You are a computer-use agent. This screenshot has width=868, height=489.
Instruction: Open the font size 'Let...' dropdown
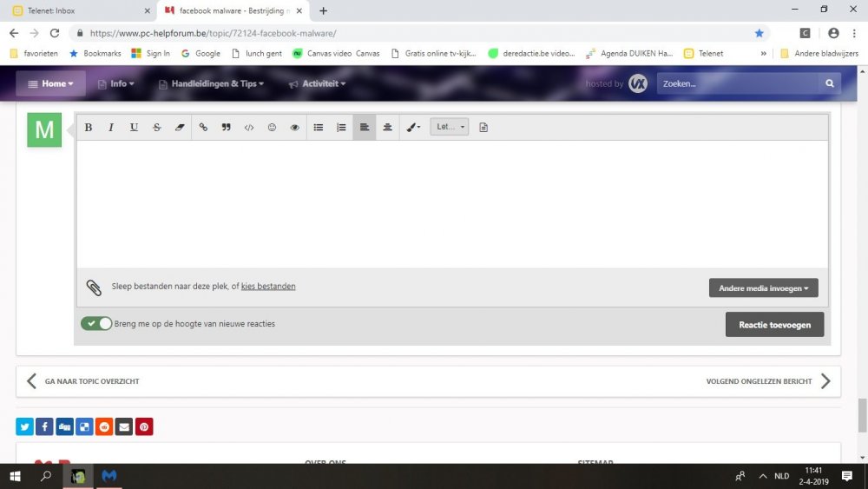coord(450,127)
